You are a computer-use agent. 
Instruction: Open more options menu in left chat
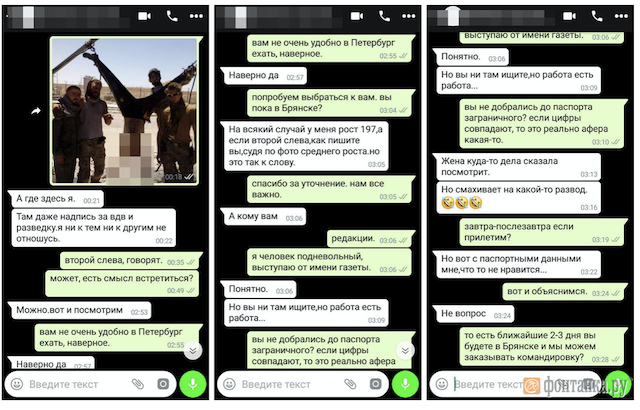(196, 16)
